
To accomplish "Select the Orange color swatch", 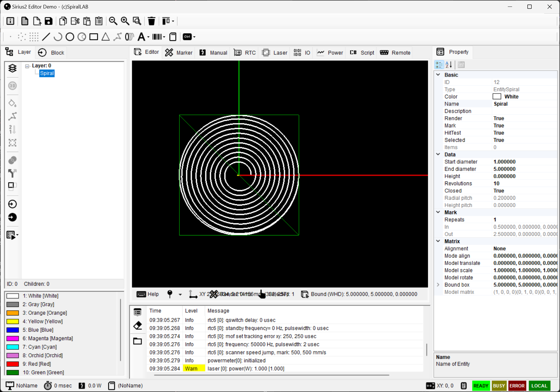I will tap(13, 313).
